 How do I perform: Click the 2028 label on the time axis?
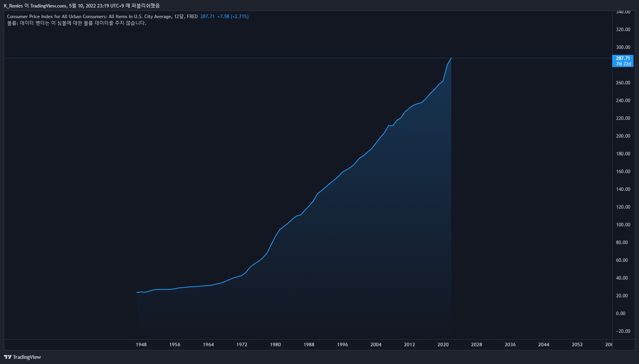click(476, 345)
